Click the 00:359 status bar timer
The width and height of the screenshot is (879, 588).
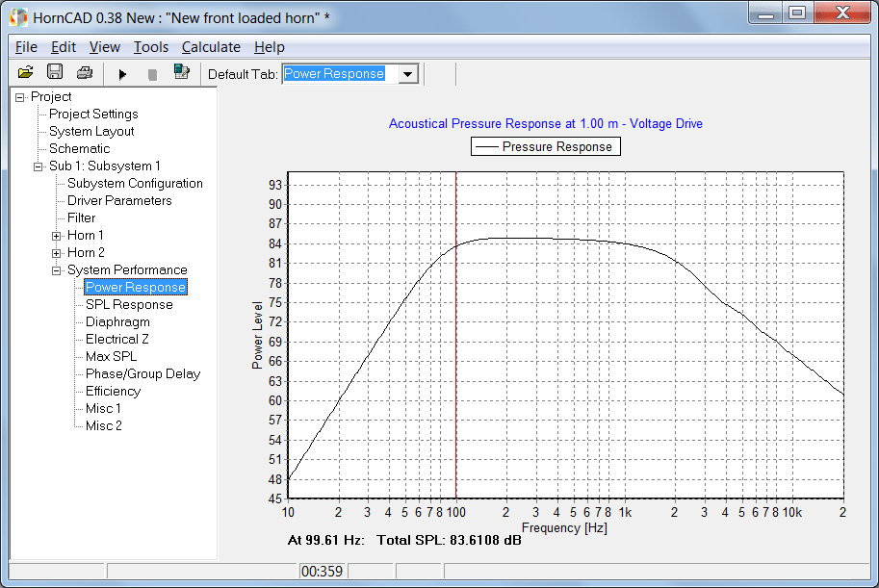pyautogui.click(x=323, y=572)
